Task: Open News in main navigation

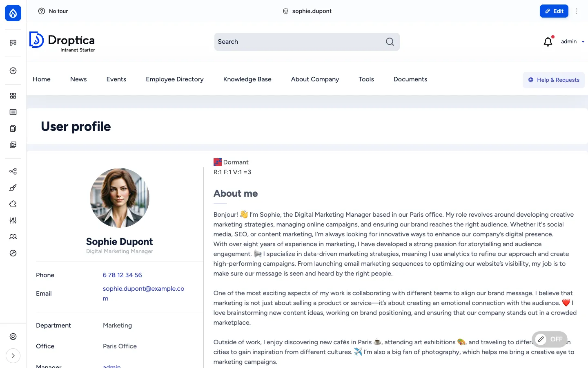Action: click(x=78, y=79)
